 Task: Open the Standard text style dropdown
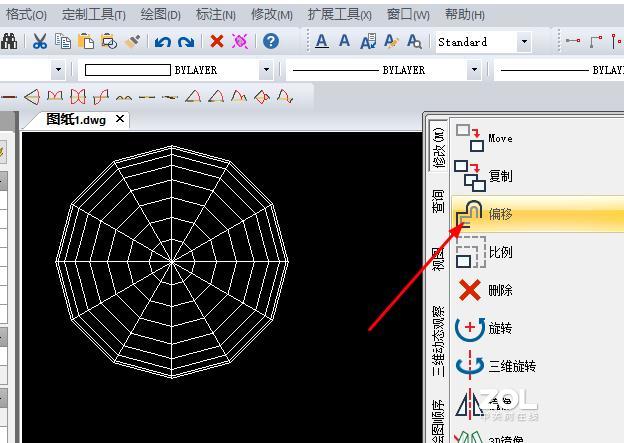click(523, 42)
